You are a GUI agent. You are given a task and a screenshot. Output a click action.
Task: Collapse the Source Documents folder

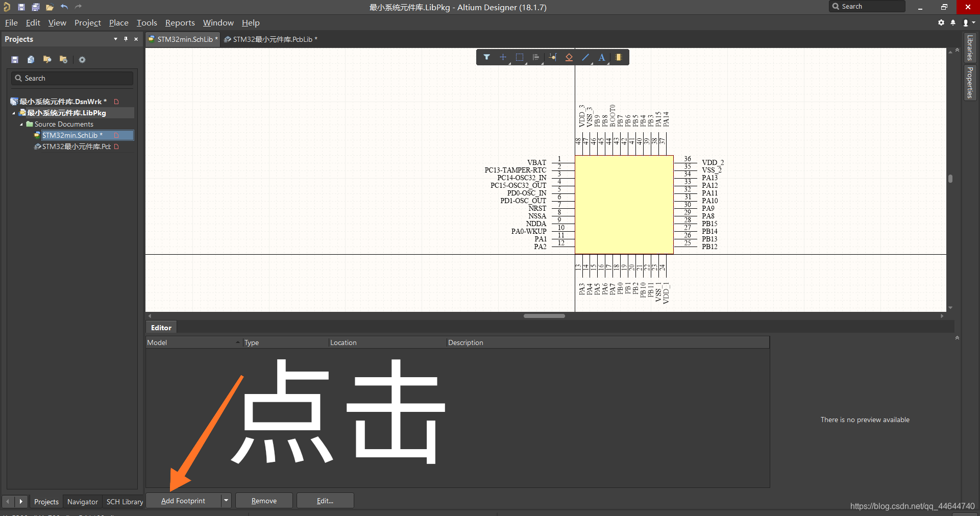point(21,124)
